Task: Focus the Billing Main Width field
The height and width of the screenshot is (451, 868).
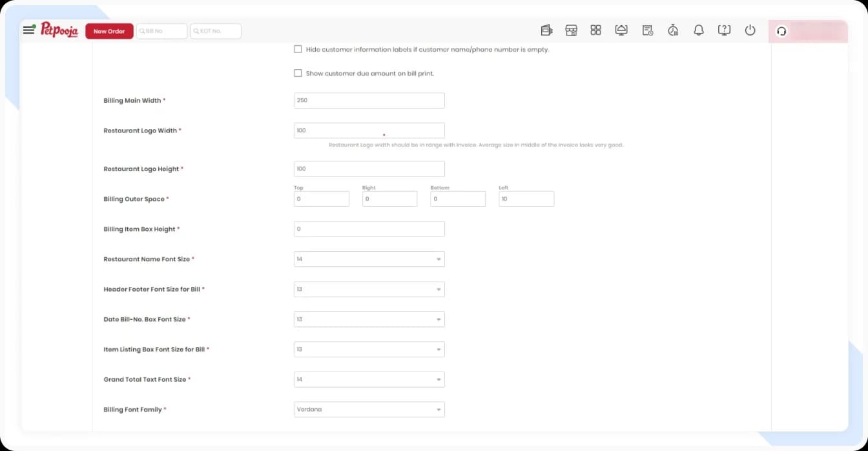Action: (x=369, y=101)
